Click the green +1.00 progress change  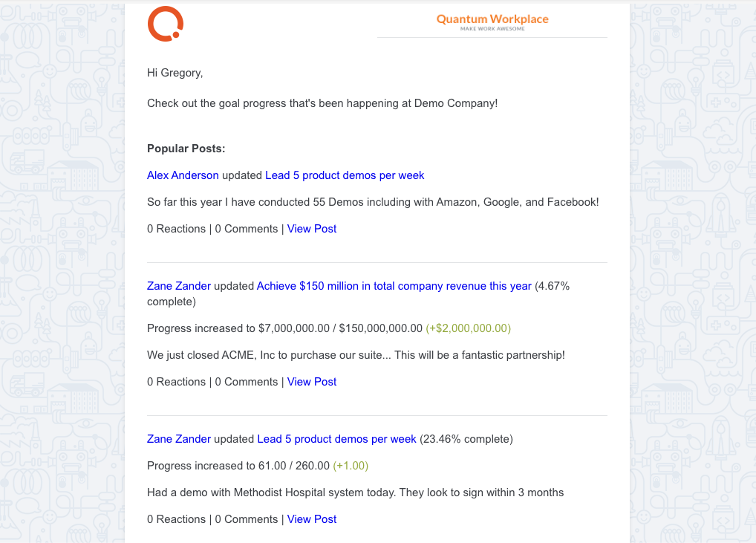click(351, 466)
